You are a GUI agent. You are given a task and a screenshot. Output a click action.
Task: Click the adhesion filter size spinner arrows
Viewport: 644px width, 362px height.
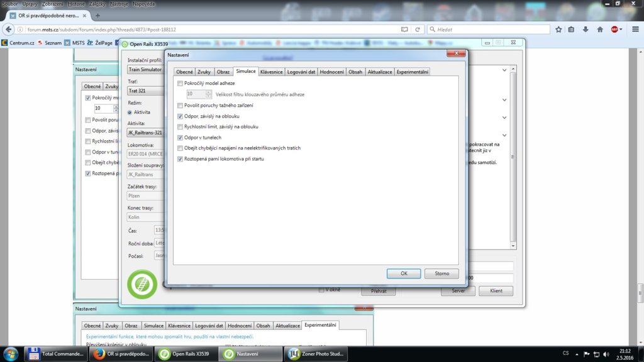[209, 94]
